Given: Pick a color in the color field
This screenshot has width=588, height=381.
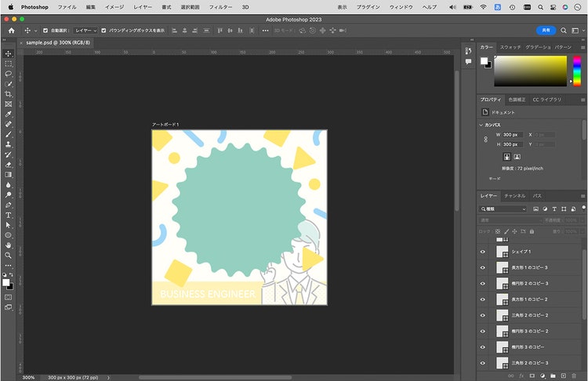Looking at the screenshot, I should tap(530, 71).
